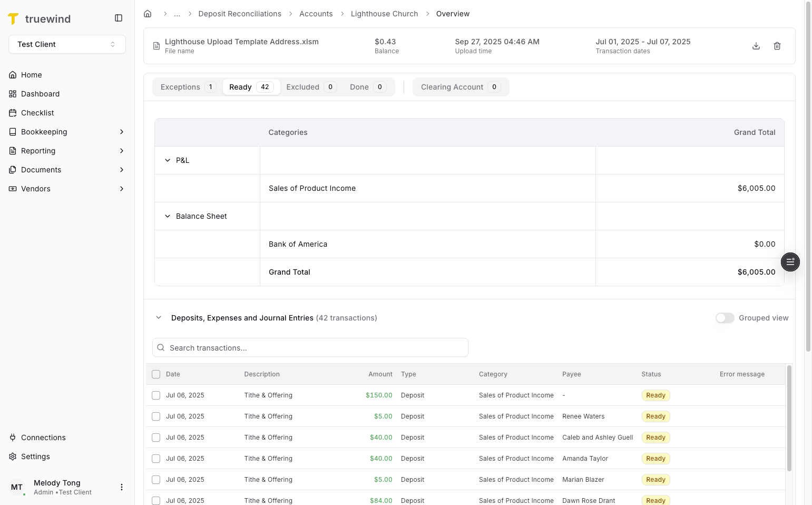This screenshot has width=812, height=505.
Task: Open the floating filter menu button
Action: [790, 262]
